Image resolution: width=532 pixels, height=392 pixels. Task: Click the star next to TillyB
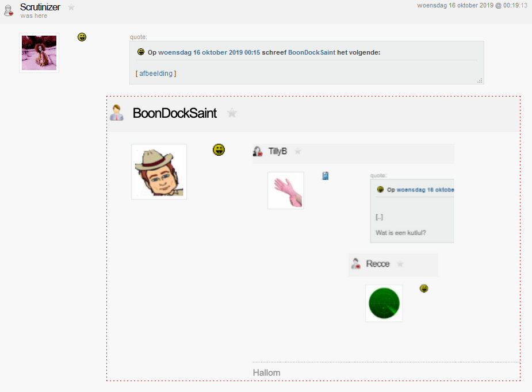pos(297,151)
